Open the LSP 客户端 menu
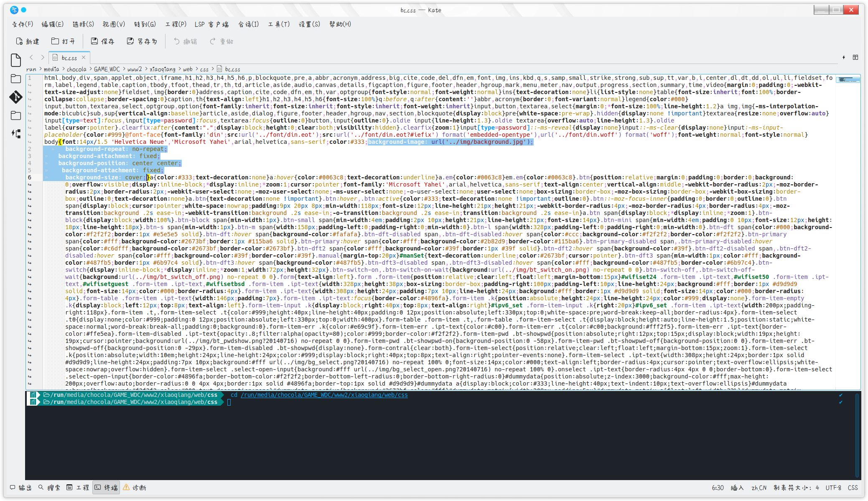 coord(211,24)
